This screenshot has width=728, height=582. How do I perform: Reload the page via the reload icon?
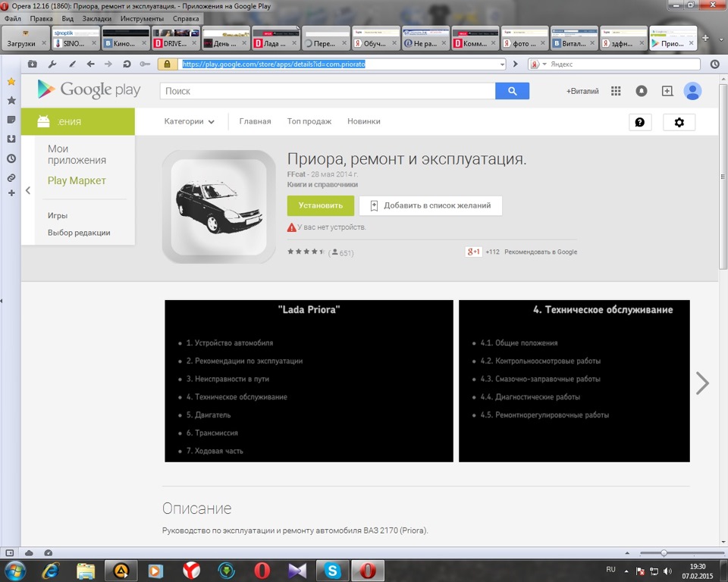pyautogui.click(x=127, y=64)
